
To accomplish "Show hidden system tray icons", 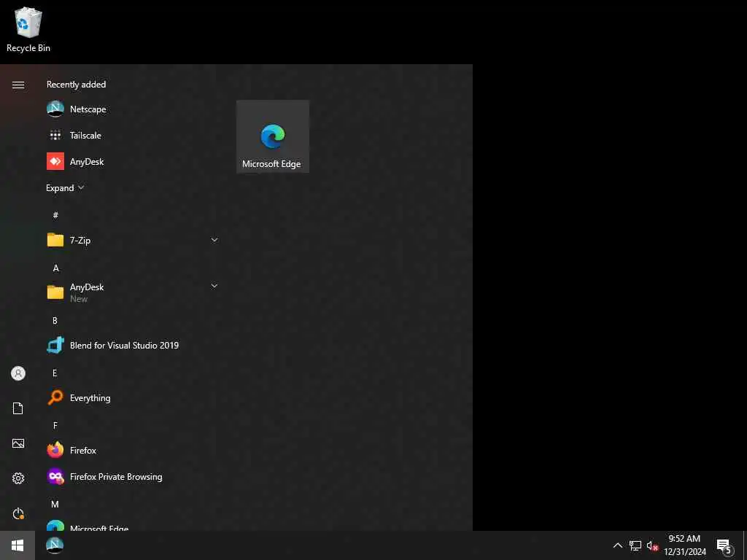I will [617, 545].
